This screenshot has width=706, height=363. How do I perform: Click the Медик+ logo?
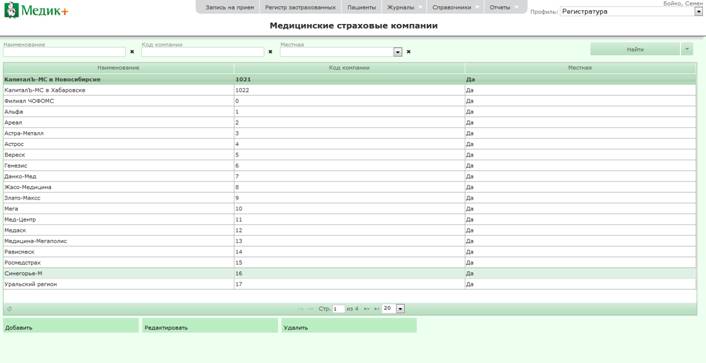pos(36,10)
